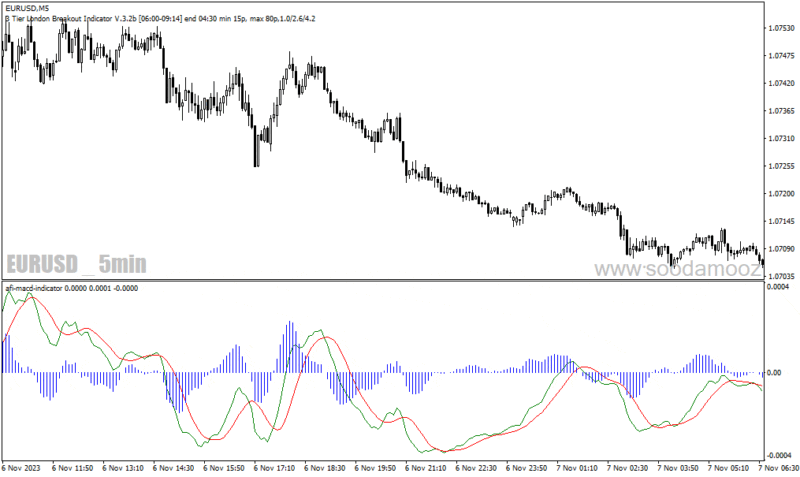Click the 0.0004 indicator scale value
This screenshot has width=800, height=477.
[778, 287]
